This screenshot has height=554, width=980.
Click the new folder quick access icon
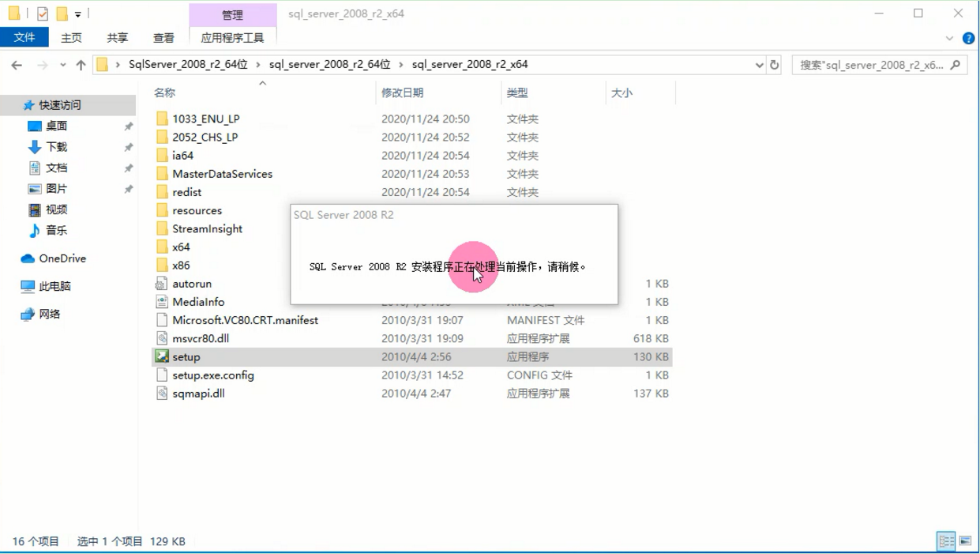(x=62, y=13)
